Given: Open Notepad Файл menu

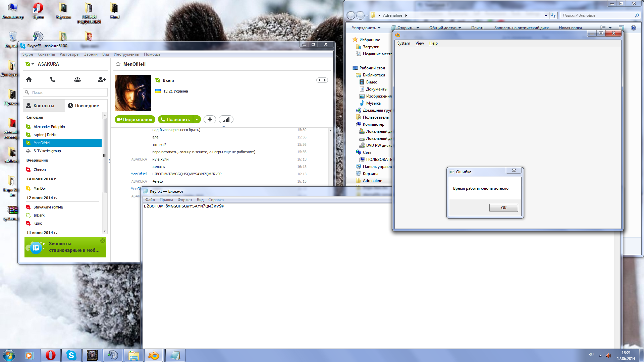Looking at the screenshot, I should click(150, 200).
